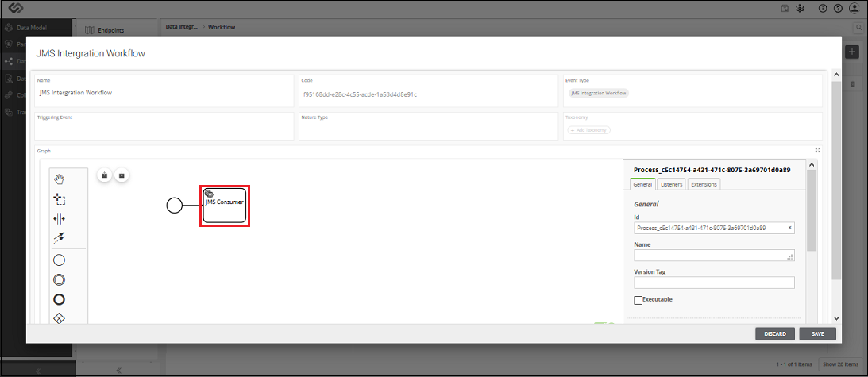Open the settings gear in top bar
The height and width of the screenshot is (377, 868).
point(800,8)
